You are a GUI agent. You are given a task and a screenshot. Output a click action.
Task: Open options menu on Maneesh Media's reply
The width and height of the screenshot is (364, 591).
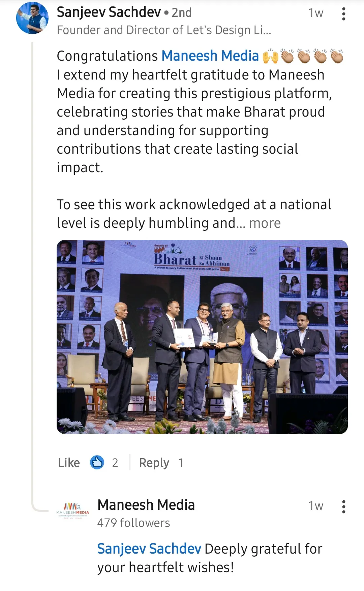343,506
